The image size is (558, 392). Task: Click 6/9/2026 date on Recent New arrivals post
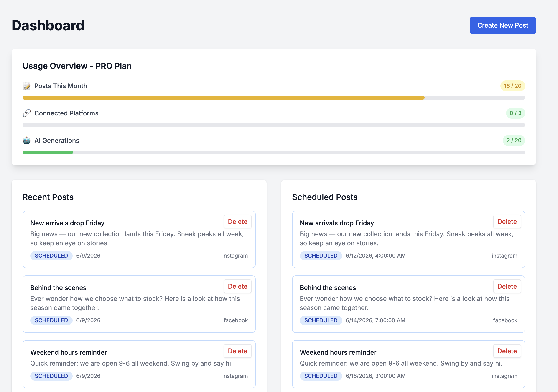tap(88, 256)
